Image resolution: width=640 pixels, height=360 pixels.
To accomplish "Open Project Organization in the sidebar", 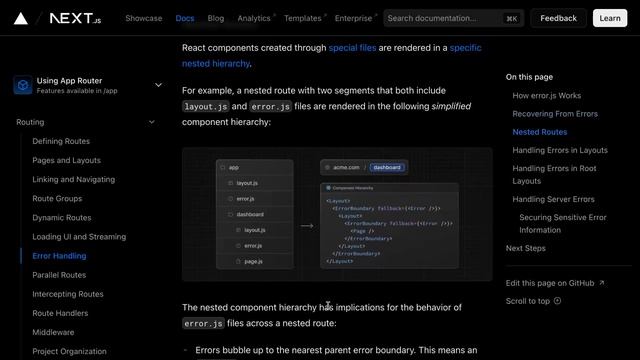I will [69, 351].
